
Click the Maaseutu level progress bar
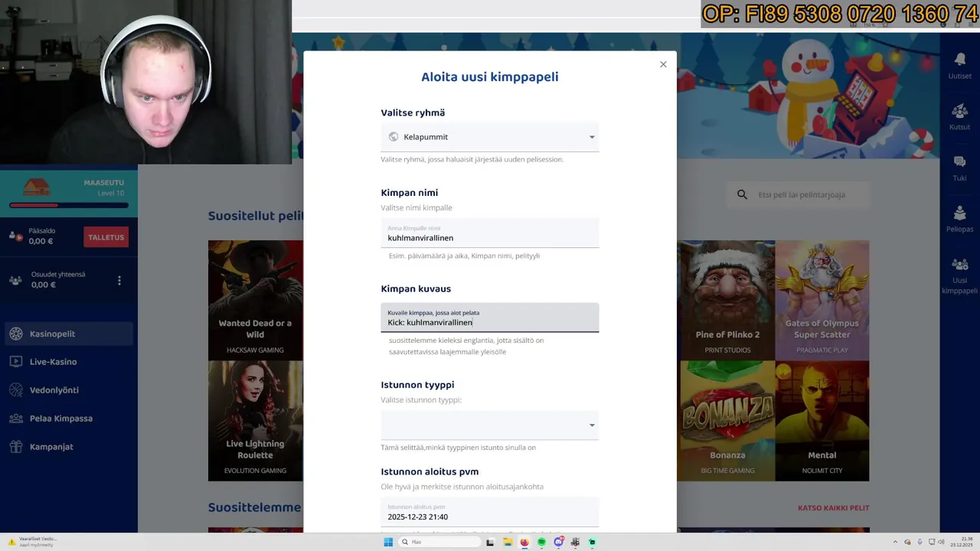(69, 205)
